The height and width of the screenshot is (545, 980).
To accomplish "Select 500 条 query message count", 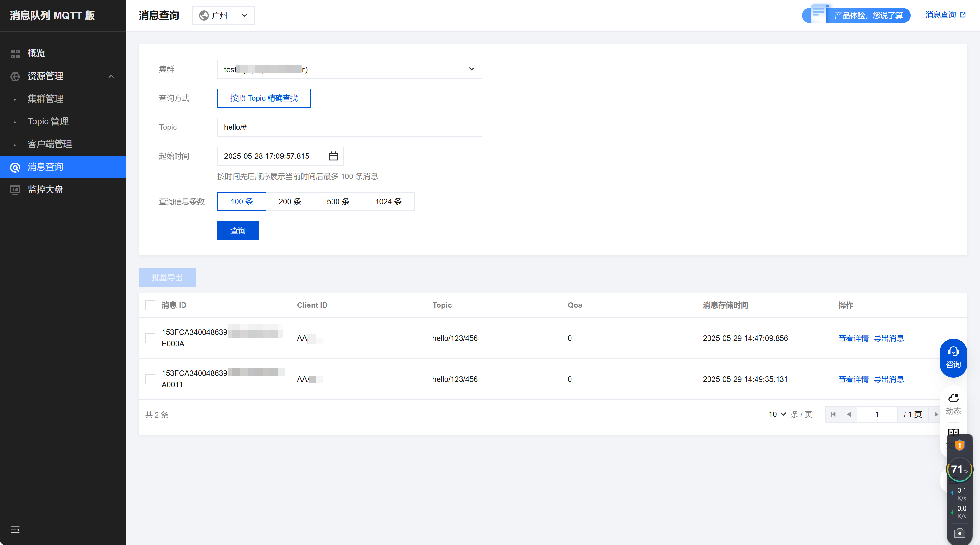I will point(338,202).
